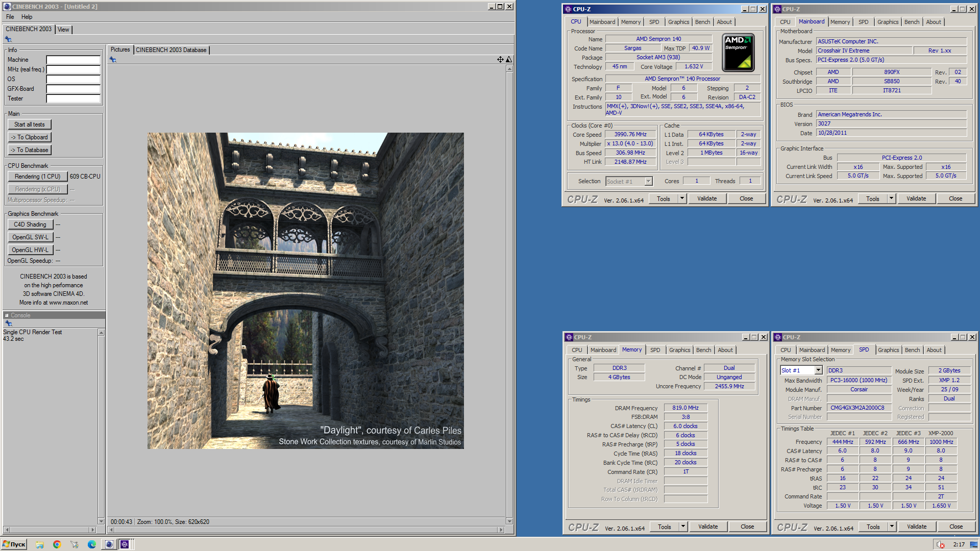The image size is (980, 551).
Task: Select the move-picture cross arrows icon
Action: click(500, 60)
